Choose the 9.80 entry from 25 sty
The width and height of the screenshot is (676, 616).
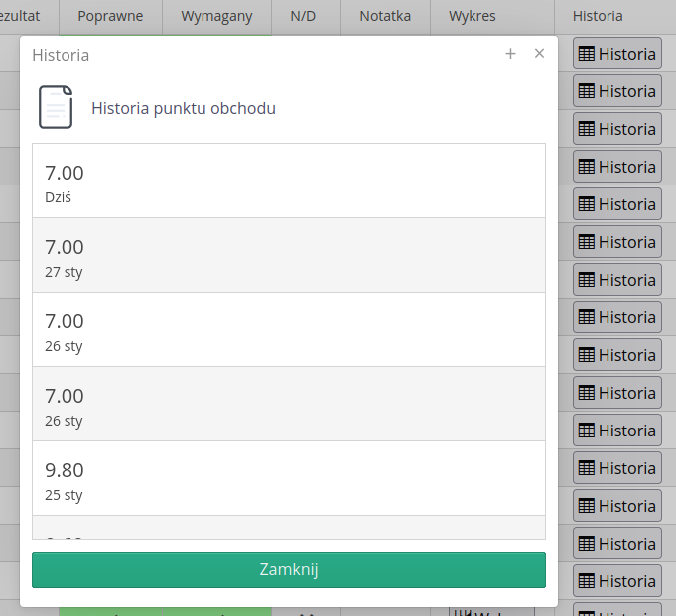288,478
